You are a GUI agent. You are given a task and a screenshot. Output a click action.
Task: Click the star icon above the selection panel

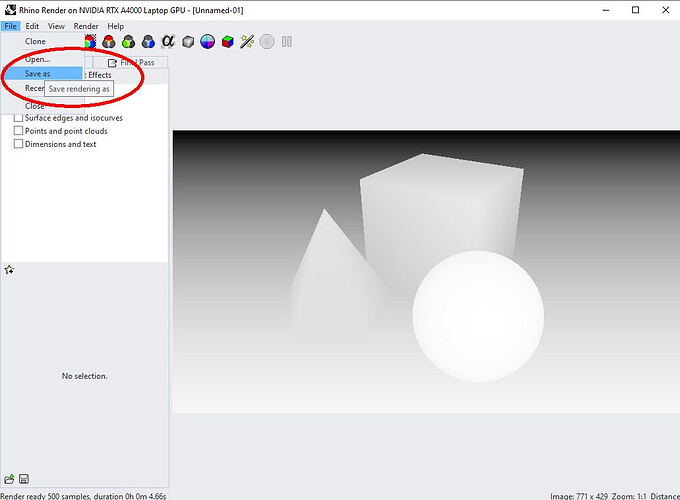click(9, 270)
